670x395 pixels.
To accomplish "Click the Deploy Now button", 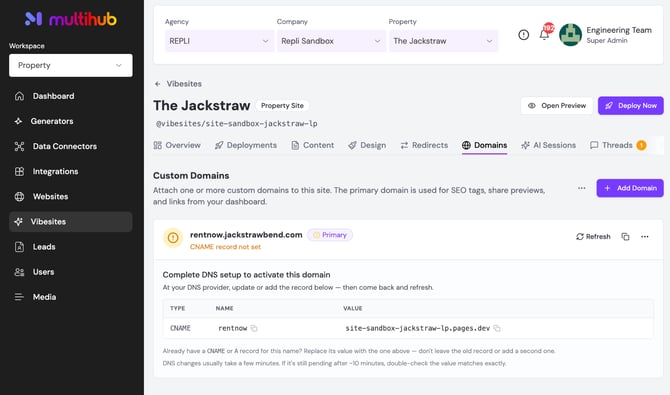I will [631, 106].
